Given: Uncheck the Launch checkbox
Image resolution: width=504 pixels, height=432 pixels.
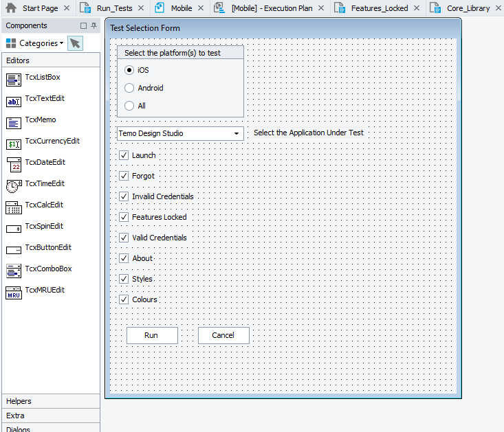Looking at the screenshot, I should 124,155.
